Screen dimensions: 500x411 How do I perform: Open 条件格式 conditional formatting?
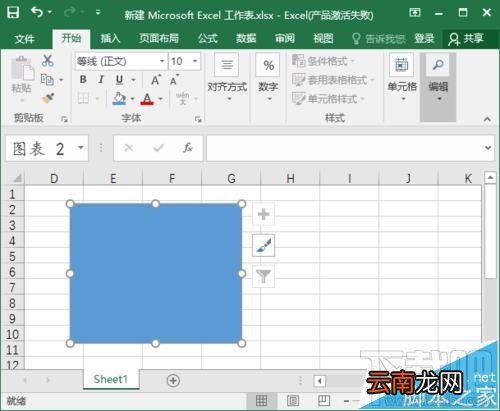(x=323, y=61)
